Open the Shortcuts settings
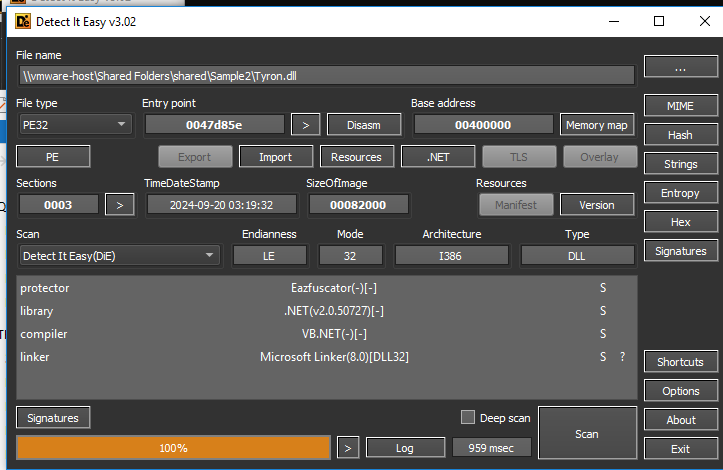723x470 pixels. coord(681,362)
